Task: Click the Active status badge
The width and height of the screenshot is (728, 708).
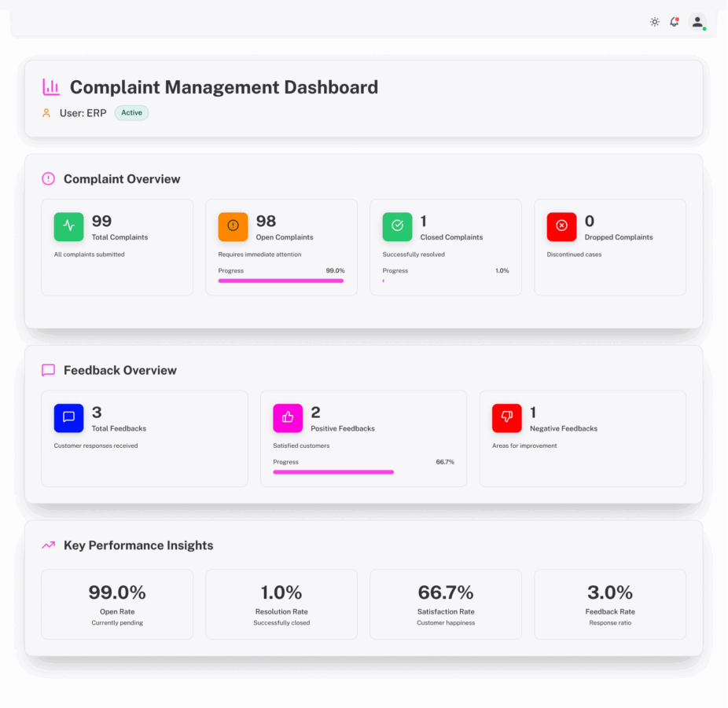Action: pyautogui.click(x=131, y=113)
